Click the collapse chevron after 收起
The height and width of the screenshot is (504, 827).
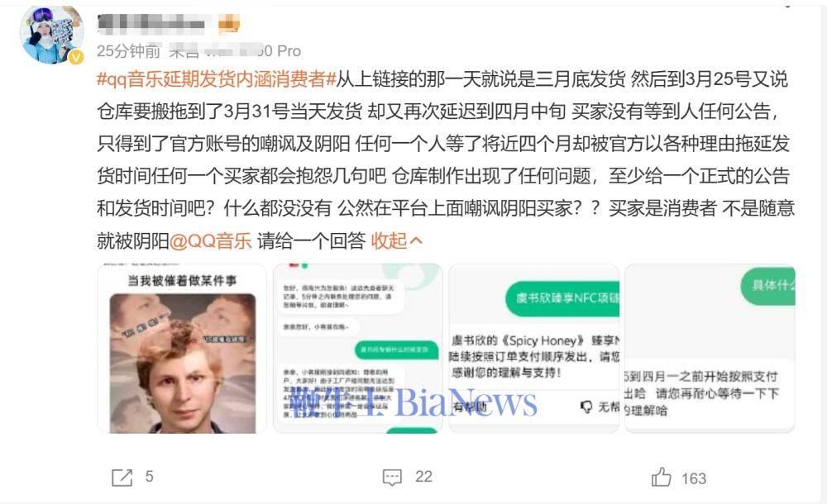(416, 241)
